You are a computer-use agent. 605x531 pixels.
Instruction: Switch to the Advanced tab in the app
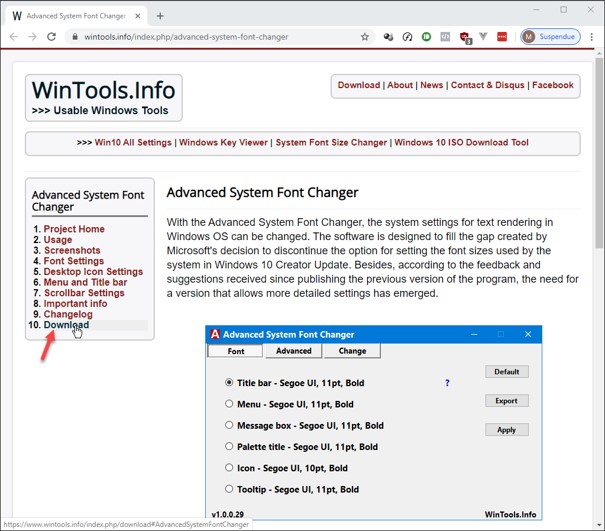(294, 351)
